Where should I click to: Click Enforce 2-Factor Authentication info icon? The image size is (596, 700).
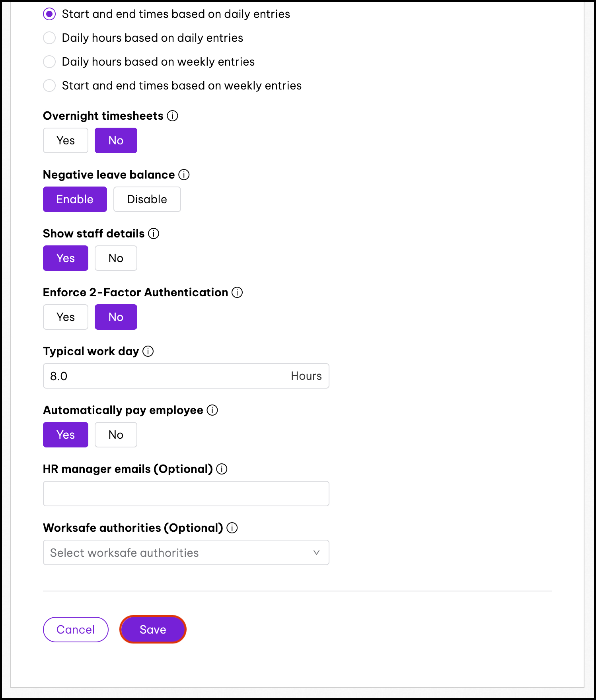(x=237, y=292)
